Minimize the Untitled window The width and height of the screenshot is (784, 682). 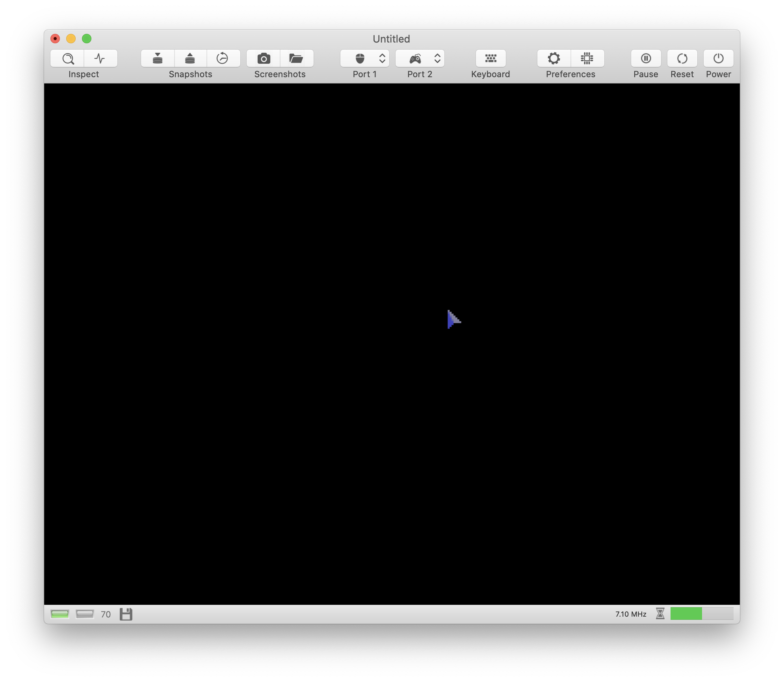(x=71, y=39)
